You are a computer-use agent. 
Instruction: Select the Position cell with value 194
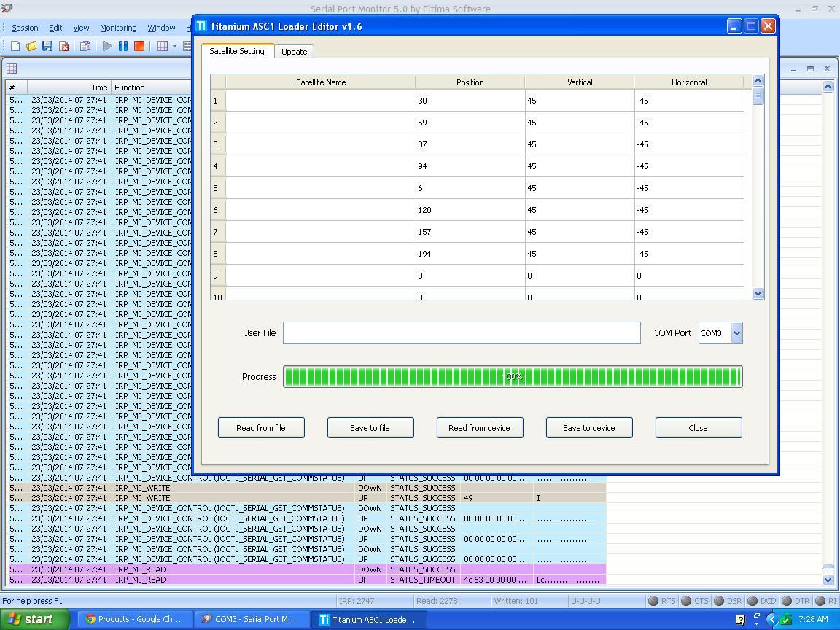click(x=470, y=254)
